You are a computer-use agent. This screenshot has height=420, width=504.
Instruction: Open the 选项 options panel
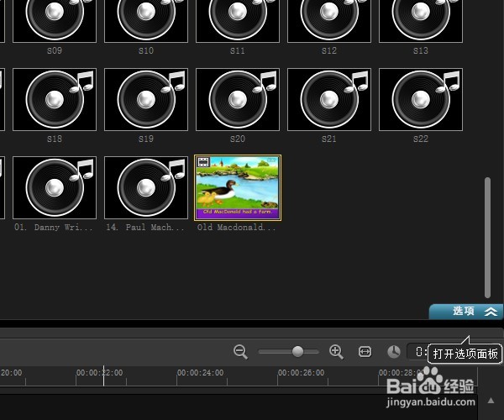point(466,311)
